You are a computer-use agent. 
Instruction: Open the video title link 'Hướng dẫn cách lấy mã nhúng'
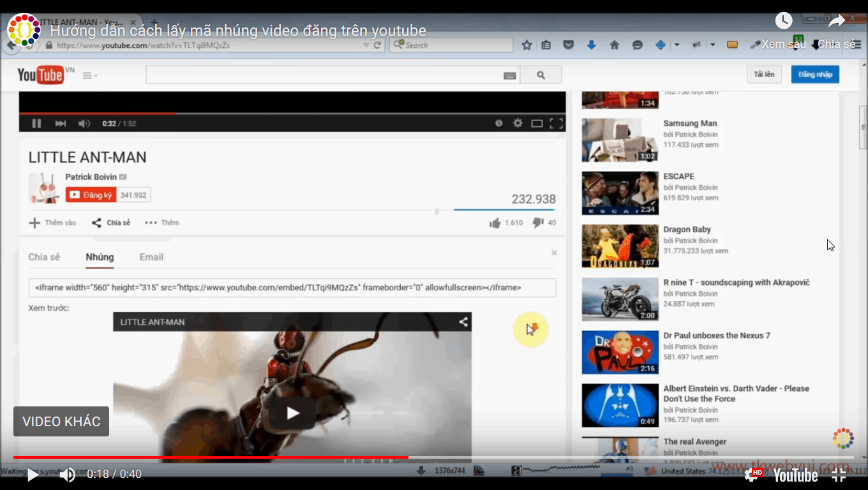pos(238,31)
